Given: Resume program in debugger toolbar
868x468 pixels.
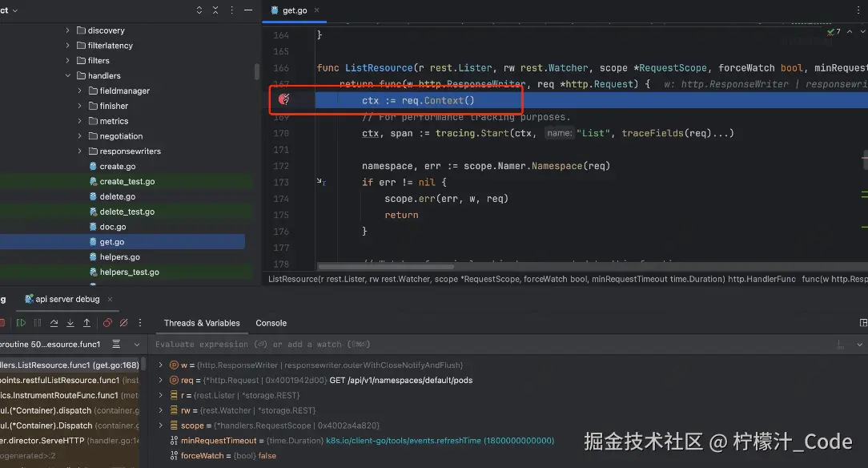Looking at the screenshot, I should (21, 323).
